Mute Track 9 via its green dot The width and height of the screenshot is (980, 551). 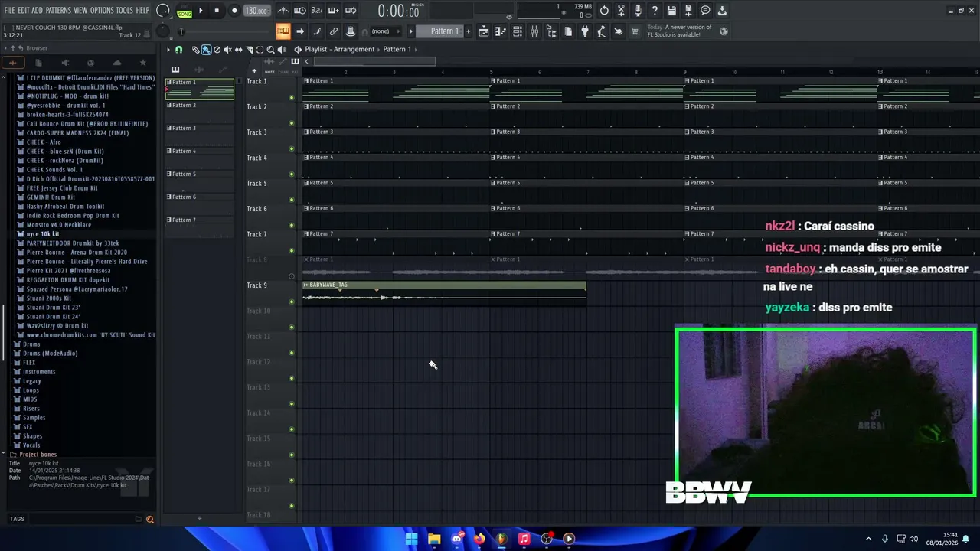tap(291, 302)
